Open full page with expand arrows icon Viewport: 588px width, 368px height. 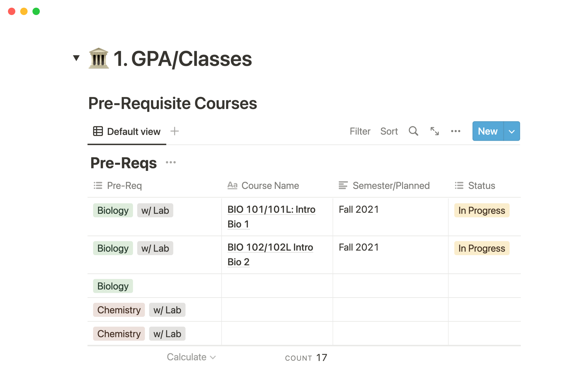pyautogui.click(x=434, y=131)
